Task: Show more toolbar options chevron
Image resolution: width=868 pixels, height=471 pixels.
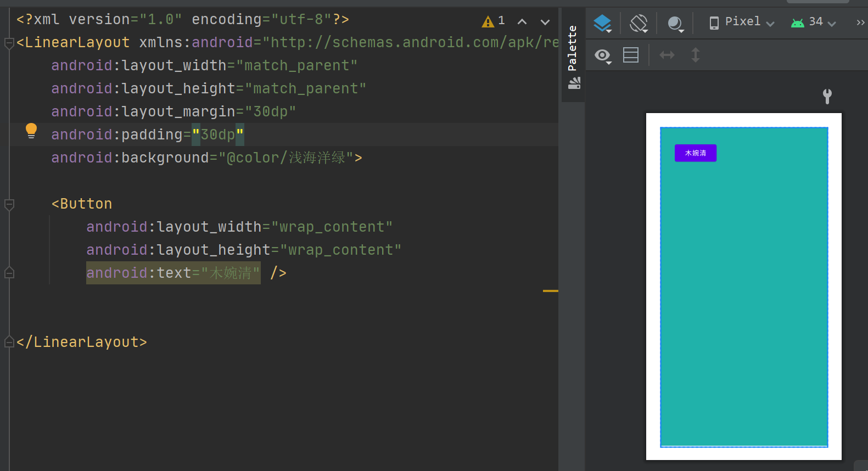Action: click(860, 23)
